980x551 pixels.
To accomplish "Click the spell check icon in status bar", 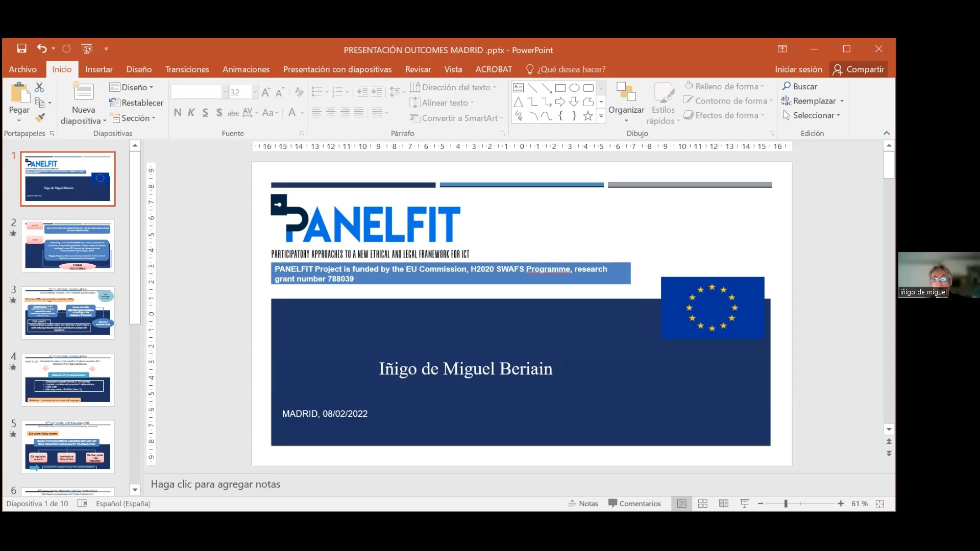I will click(82, 504).
